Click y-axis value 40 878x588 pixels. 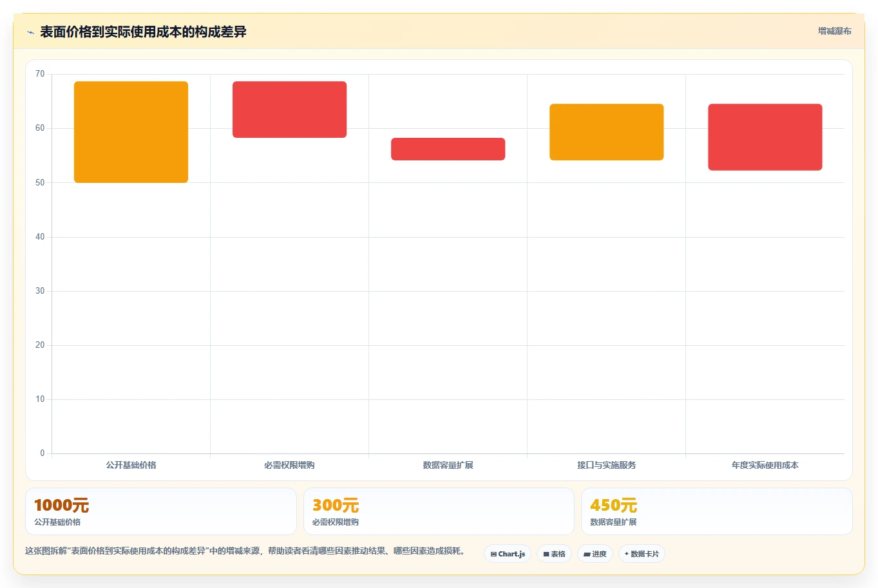point(40,237)
